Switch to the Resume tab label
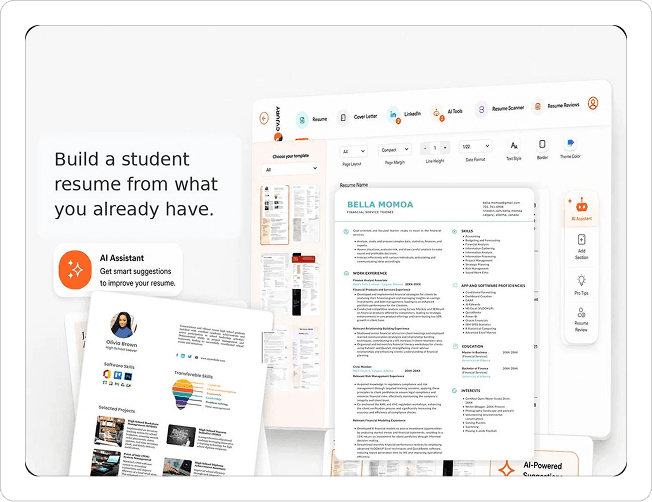 pyautogui.click(x=319, y=119)
